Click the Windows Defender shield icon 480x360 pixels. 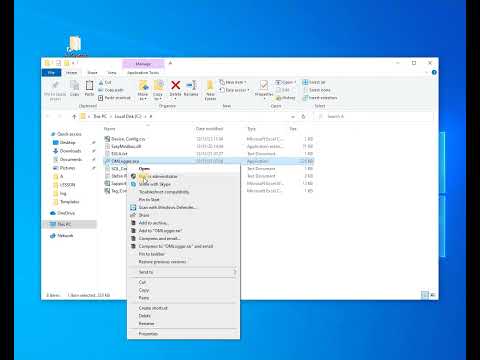133,207
